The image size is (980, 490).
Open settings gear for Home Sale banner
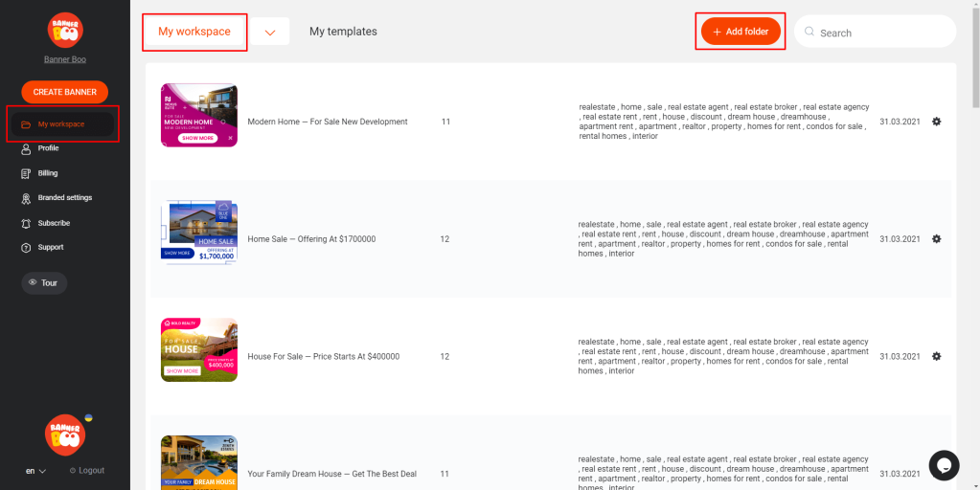[x=936, y=239]
